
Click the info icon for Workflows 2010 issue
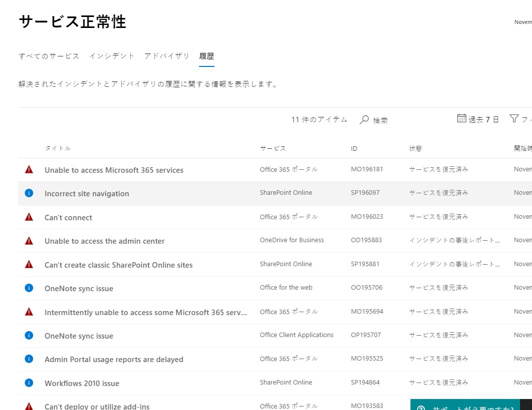point(29,383)
